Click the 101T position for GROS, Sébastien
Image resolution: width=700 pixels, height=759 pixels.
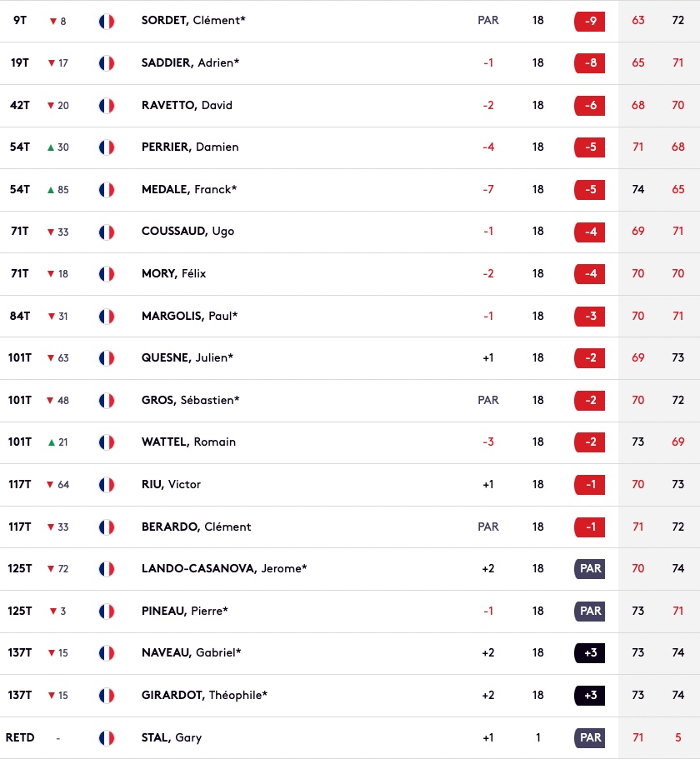point(19,401)
